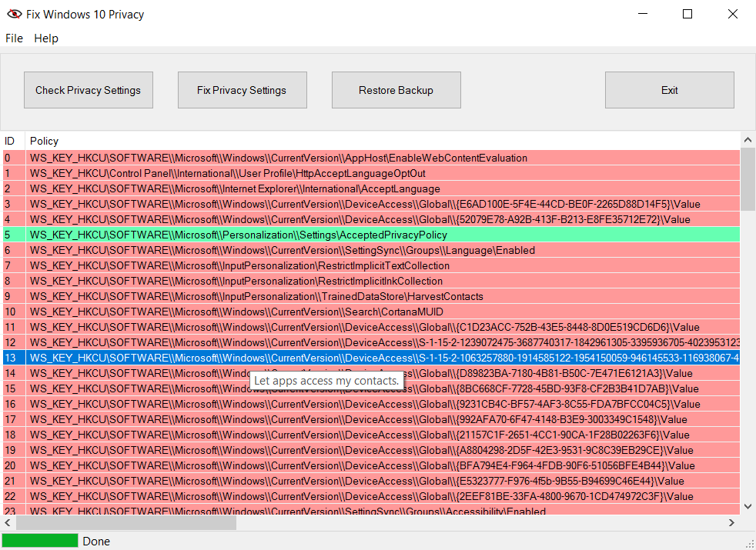Image resolution: width=756 pixels, height=550 pixels.
Task: Select row 10 CortanaMUID policy
Action: pos(371,312)
